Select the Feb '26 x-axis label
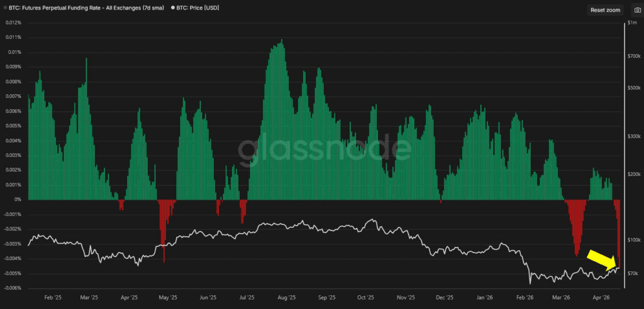The height and width of the screenshot is (309, 644). pos(525,298)
